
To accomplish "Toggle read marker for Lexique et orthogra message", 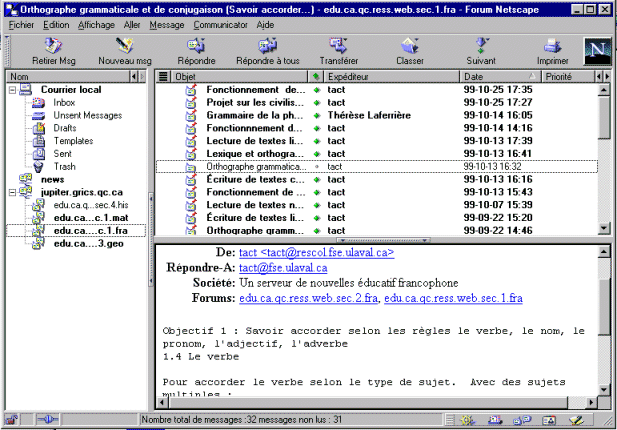I will point(317,154).
